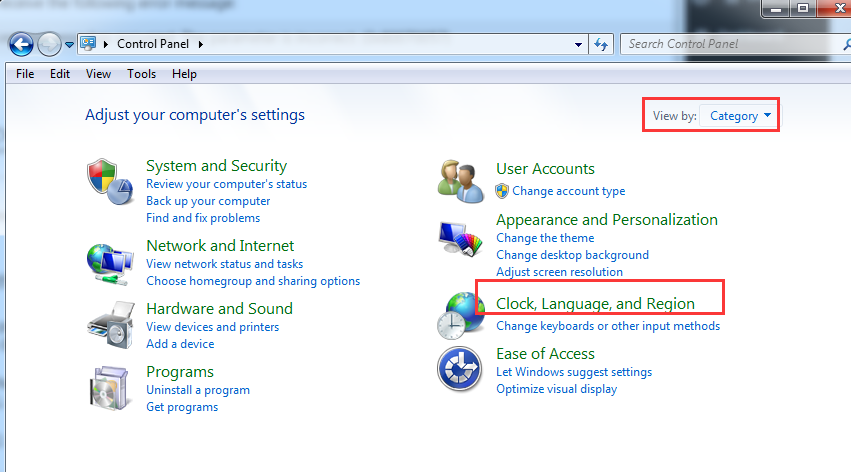
Task: Click Get programs link
Action: click(182, 407)
